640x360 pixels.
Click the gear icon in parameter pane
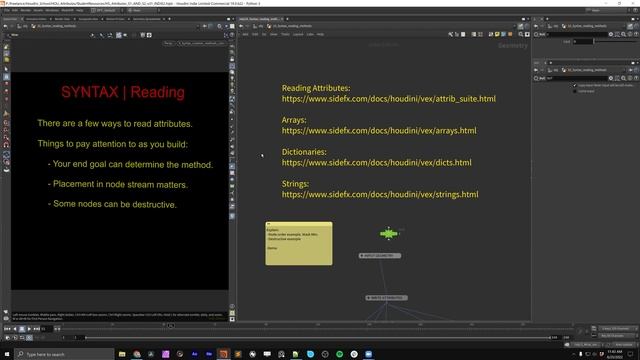pyautogui.click(x=611, y=34)
